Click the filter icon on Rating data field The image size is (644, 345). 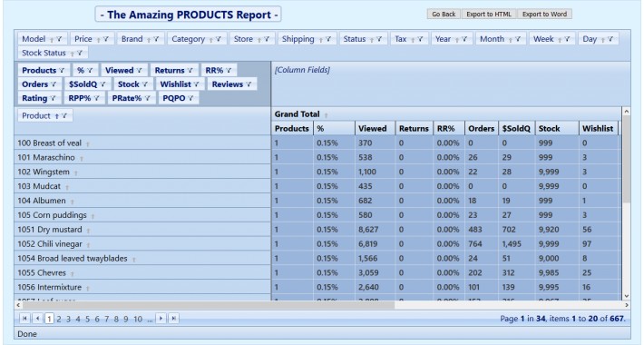coord(53,98)
